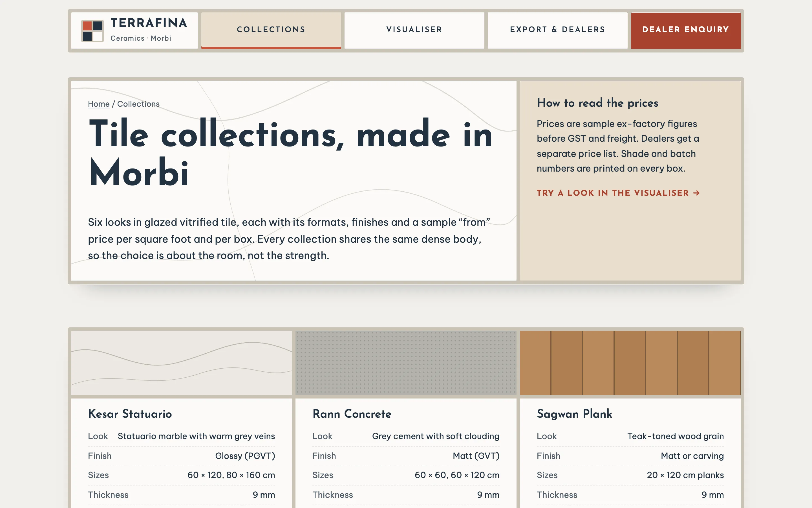The height and width of the screenshot is (508, 812).
Task: Select the Kesar Statuario card title
Action: tap(130, 413)
